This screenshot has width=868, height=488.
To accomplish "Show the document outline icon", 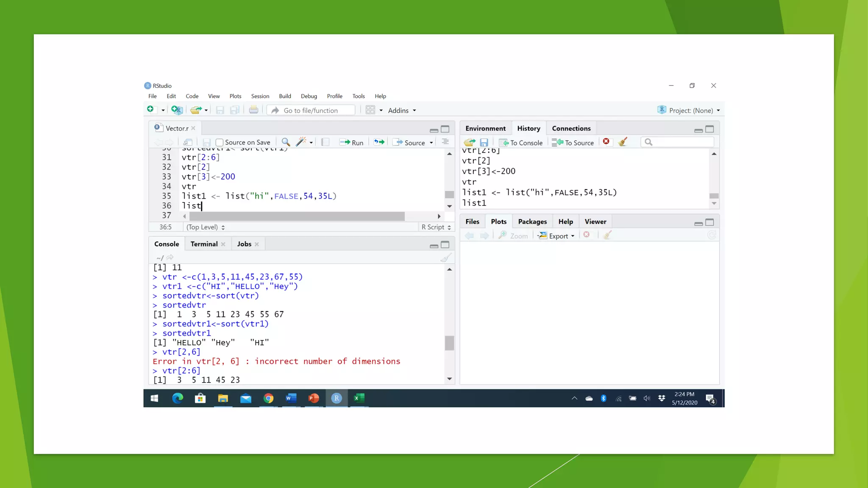I will tap(445, 142).
